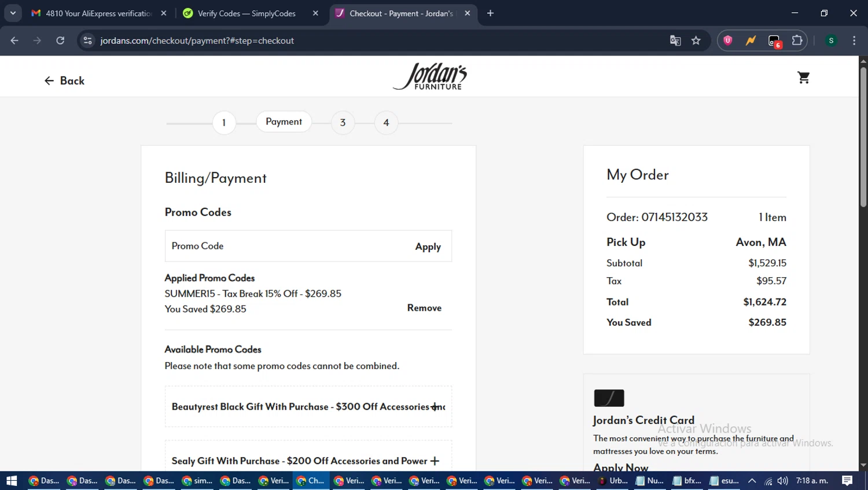Open the taskbar clock 7:18 a. m.

(x=812, y=481)
